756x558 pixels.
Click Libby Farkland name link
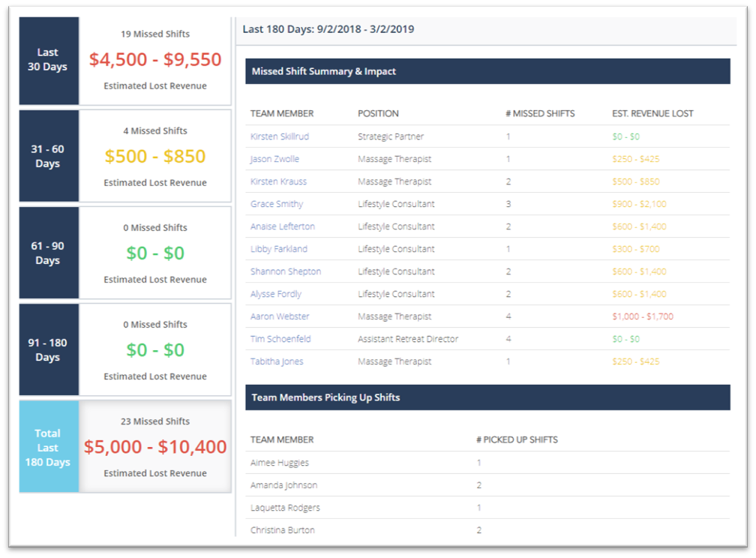(278, 249)
